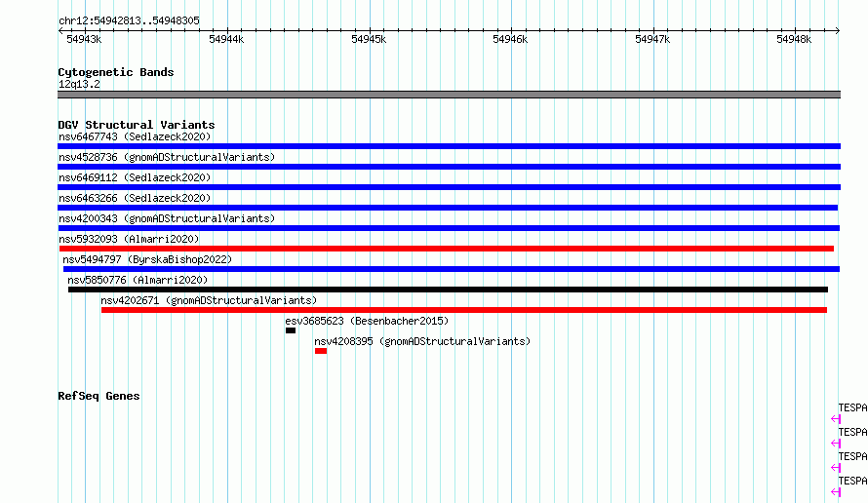Viewport: 868px width, 503px height.
Task: Click the 54943k ruler position label
Action: point(84,39)
